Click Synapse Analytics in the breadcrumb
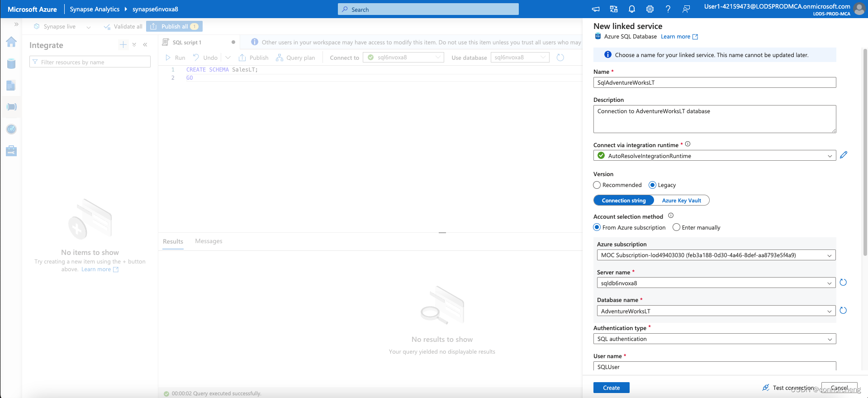The image size is (868, 398). [95, 9]
